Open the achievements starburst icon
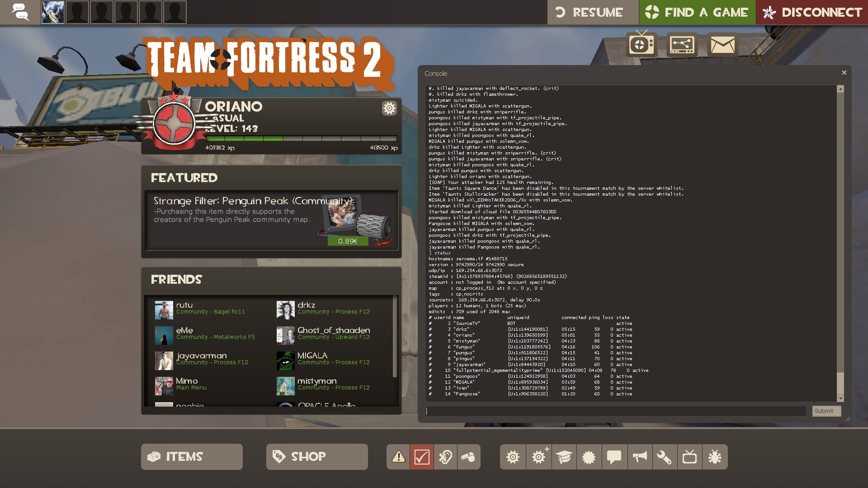Image resolution: width=868 pixels, height=488 pixels. 589,457
